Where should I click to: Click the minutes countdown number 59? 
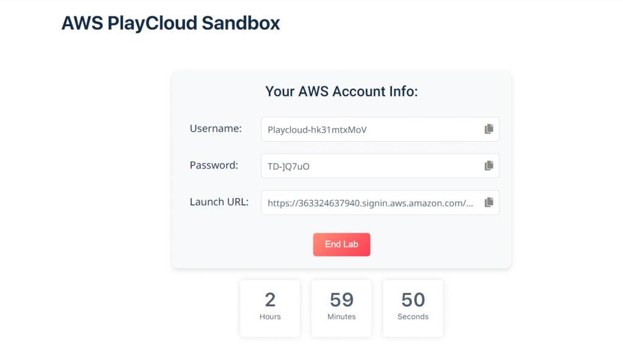(x=341, y=300)
